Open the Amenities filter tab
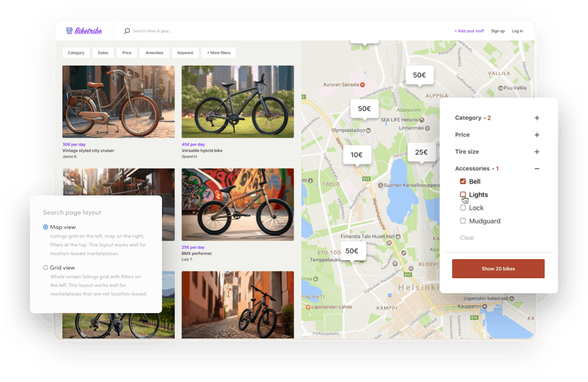This screenshot has height=382, width=588. pyautogui.click(x=154, y=52)
